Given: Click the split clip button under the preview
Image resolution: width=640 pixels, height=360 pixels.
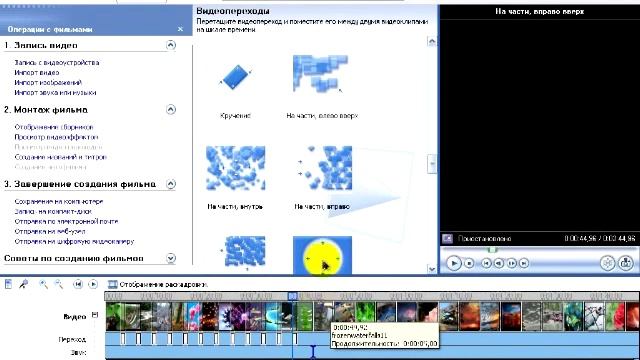Looking at the screenshot, I should (607, 263).
